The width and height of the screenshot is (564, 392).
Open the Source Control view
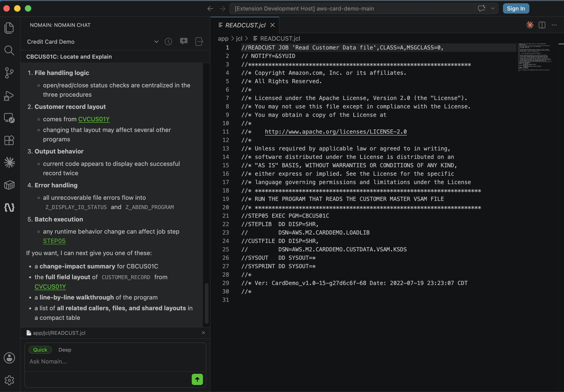click(9, 73)
